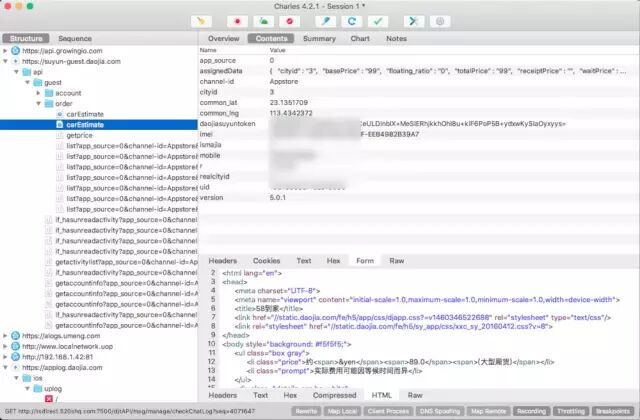Viewport: 640px width, 420px height.
Task: Select the assignedData form row
Action: (419, 71)
